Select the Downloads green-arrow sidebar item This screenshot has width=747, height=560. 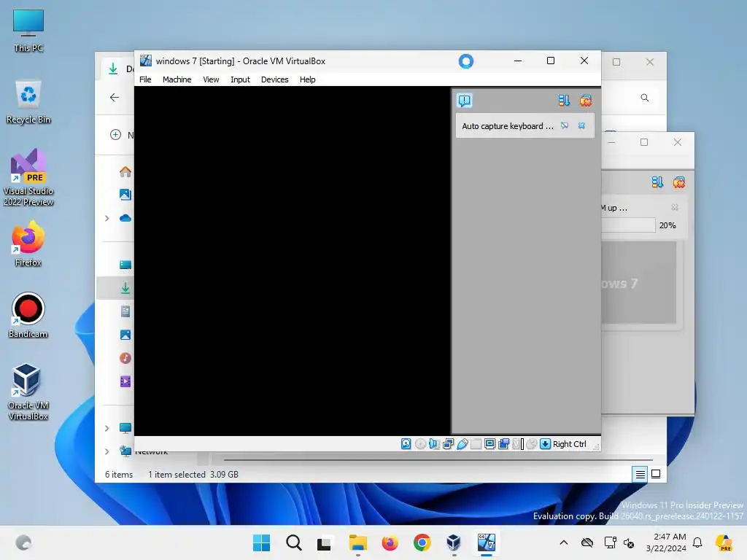(x=125, y=288)
